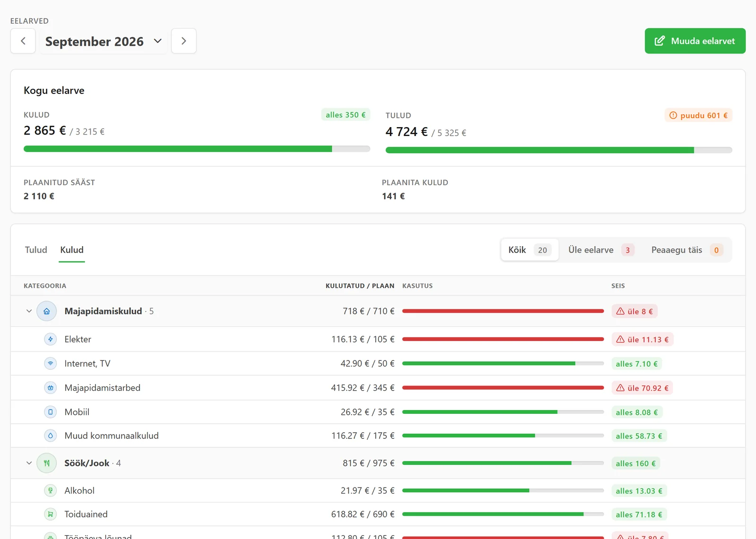Click the üle 11.13 € status badge
The image size is (756, 539).
point(642,339)
